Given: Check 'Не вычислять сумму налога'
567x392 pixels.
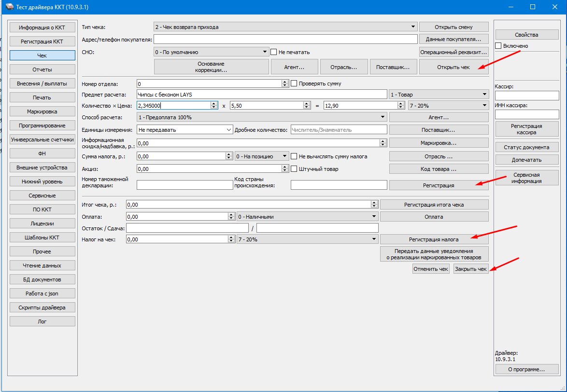Looking at the screenshot, I should pos(294,156).
